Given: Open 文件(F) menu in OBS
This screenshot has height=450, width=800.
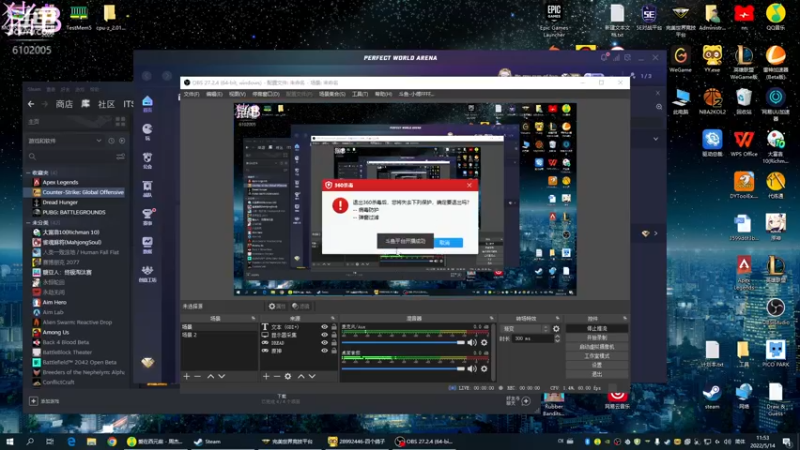Looking at the screenshot, I should (x=191, y=94).
